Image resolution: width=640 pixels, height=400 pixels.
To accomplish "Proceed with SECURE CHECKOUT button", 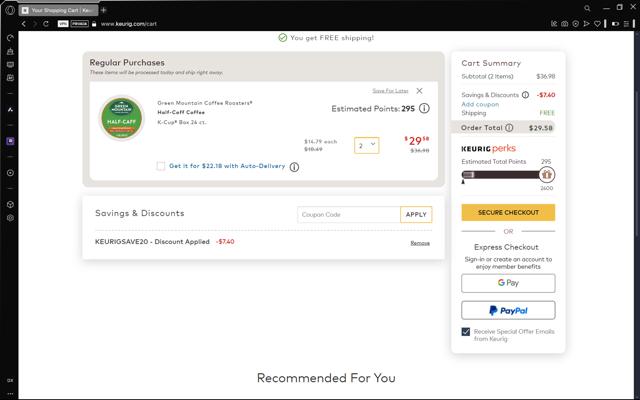I will (508, 212).
